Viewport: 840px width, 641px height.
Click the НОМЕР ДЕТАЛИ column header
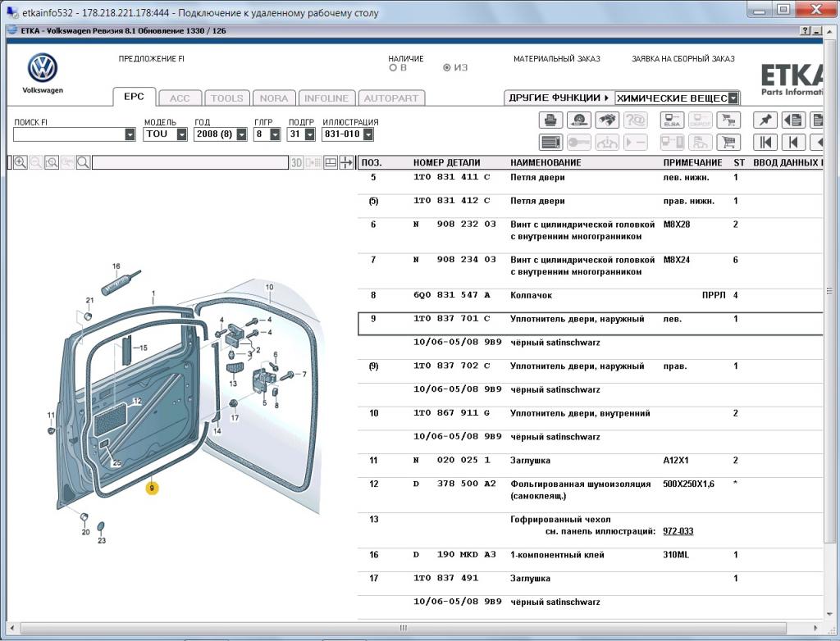[447, 163]
